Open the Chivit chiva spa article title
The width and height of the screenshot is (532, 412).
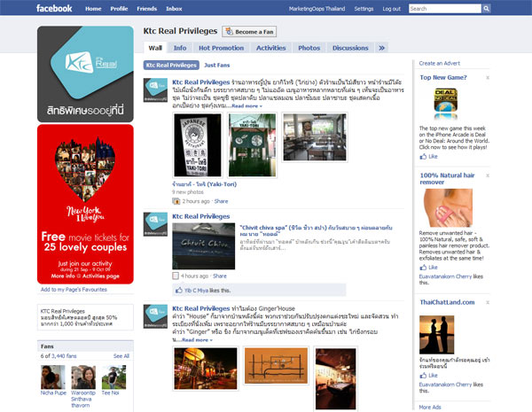[x=316, y=231]
